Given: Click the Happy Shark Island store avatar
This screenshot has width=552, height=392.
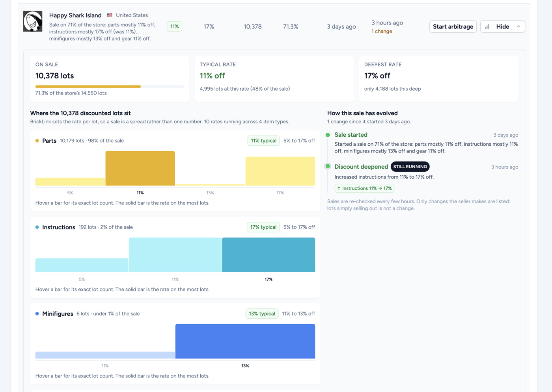Looking at the screenshot, I should (33, 21).
